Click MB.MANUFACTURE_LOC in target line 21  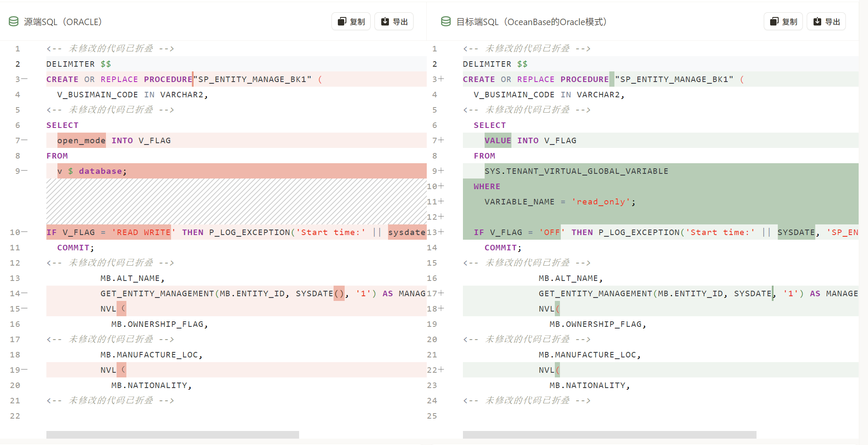587,354
